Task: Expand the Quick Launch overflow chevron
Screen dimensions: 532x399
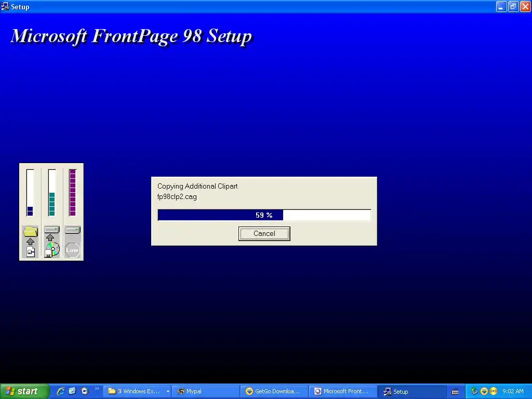Action: [x=97, y=389]
